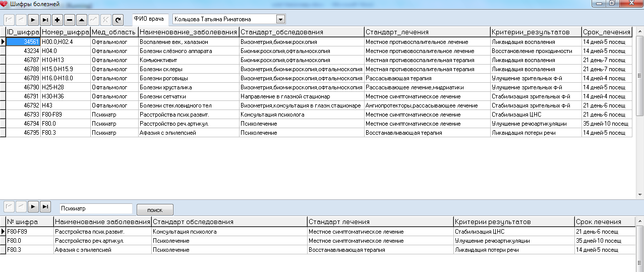
Task: Select the Болезни слёзного аппарата cell
Action: (189, 51)
